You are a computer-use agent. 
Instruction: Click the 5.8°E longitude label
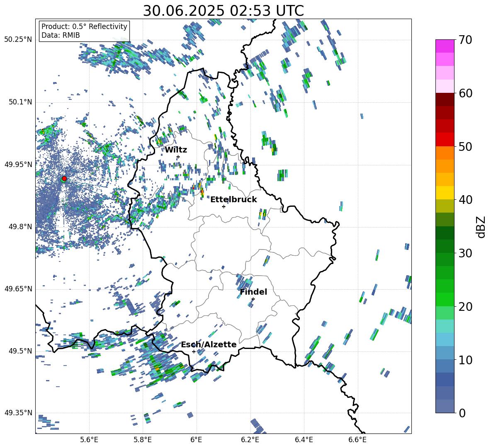click(x=143, y=440)
